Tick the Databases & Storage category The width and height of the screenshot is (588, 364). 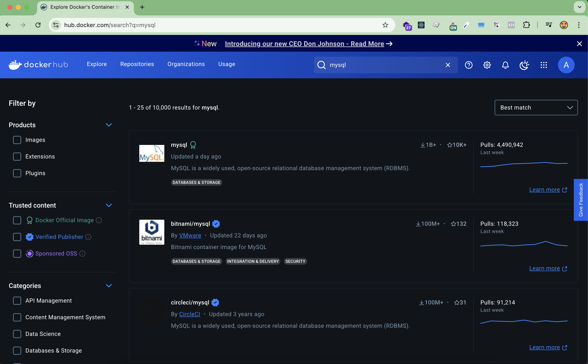17,350
